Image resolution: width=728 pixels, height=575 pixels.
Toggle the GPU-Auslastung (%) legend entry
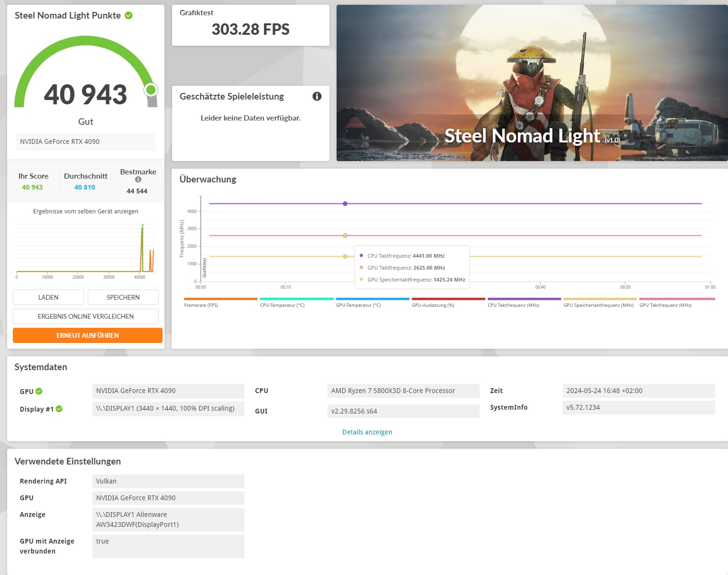(x=448, y=303)
